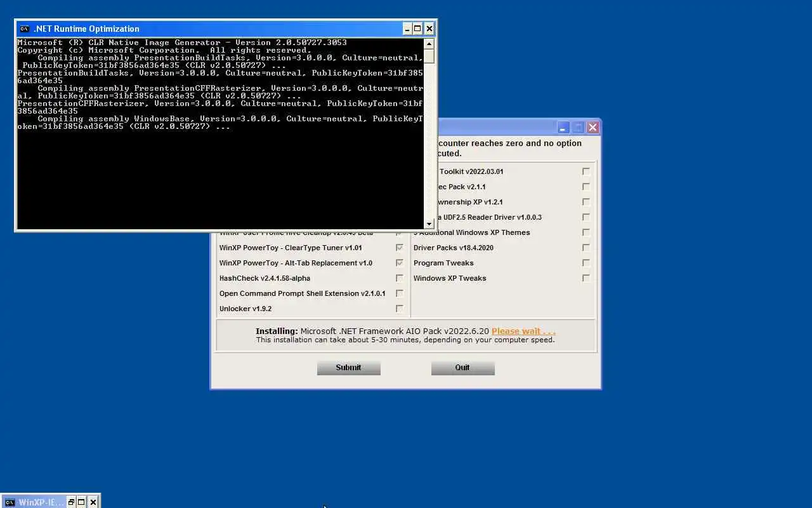
Task: Minimize the .NET Runtime Optimization console window
Action: coord(407,29)
